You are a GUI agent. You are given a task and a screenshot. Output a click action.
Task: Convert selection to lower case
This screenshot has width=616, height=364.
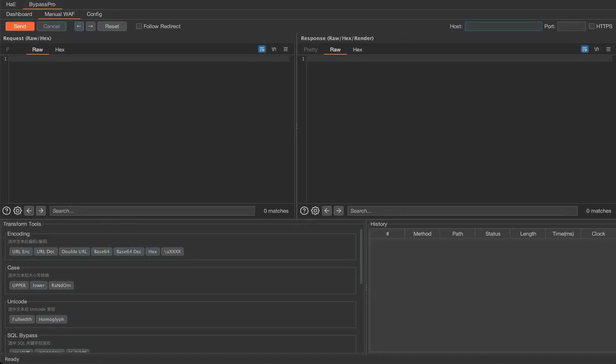click(38, 286)
